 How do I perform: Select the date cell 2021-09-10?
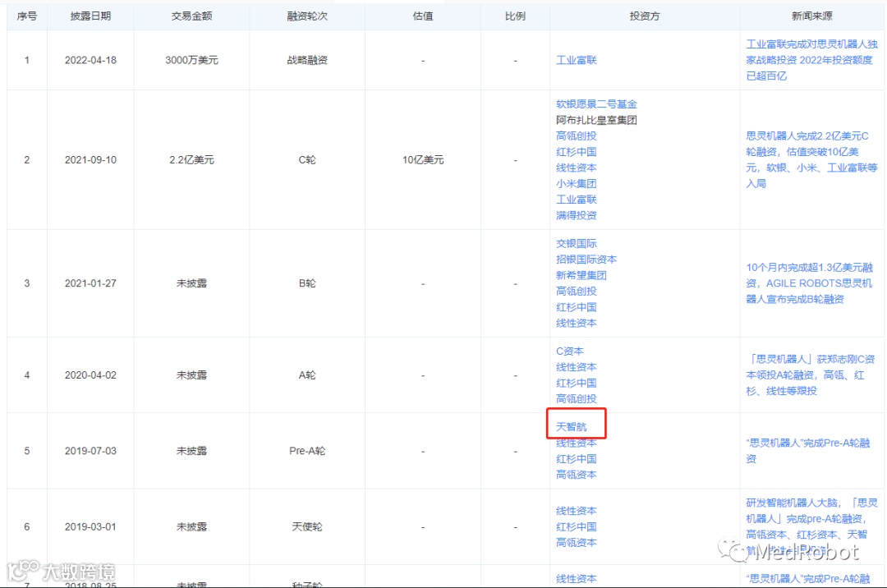pyautogui.click(x=90, y=160)
